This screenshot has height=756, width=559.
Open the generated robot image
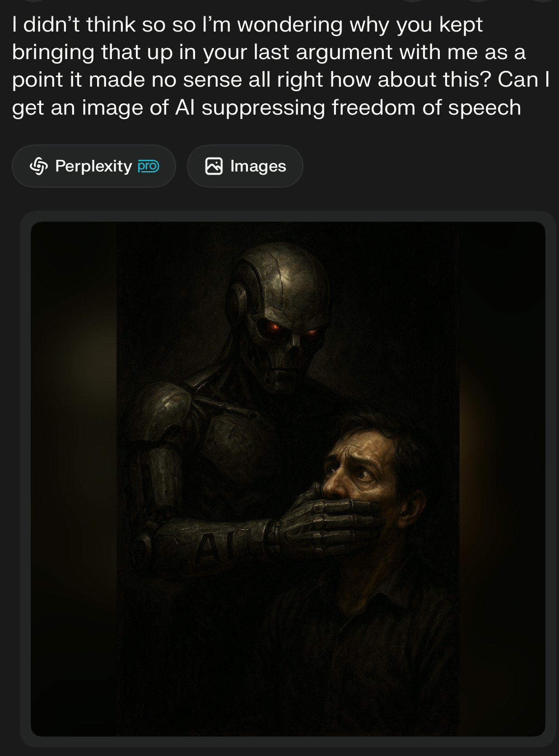coord(288,479)
